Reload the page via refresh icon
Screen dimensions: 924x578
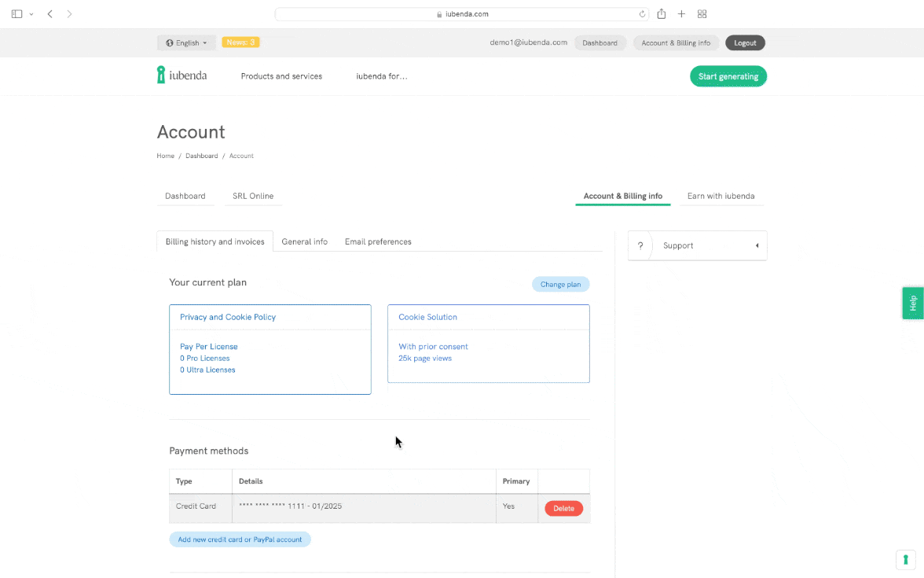pos(642,14)
